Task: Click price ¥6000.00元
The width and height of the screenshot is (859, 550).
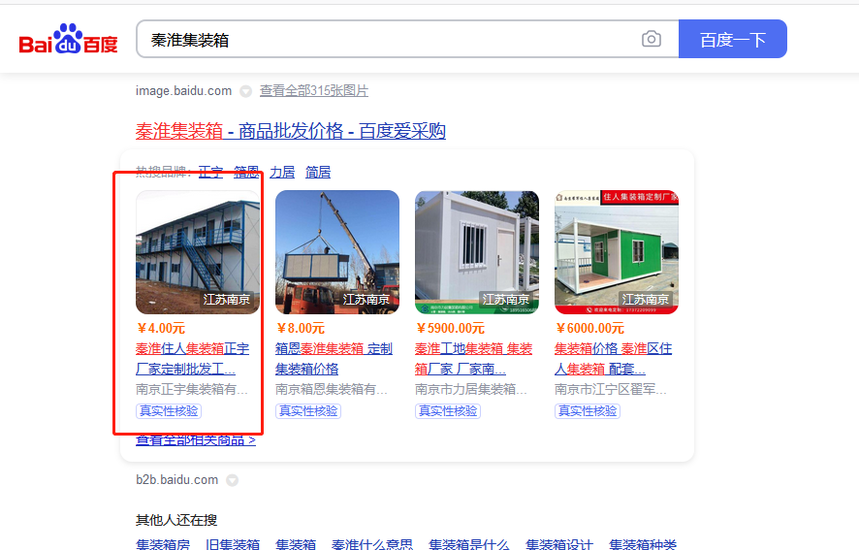Action: (x=589, y=328)
